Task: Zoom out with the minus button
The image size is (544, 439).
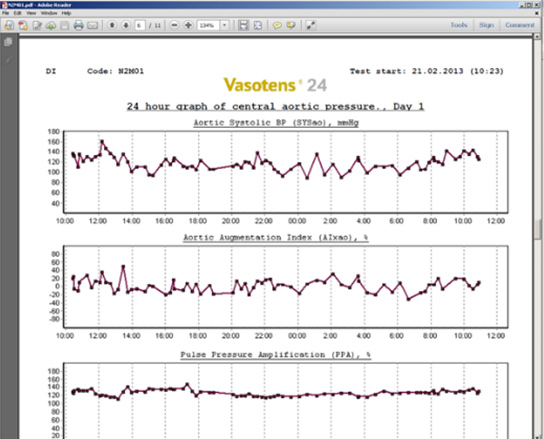Action: pos(175,25)
